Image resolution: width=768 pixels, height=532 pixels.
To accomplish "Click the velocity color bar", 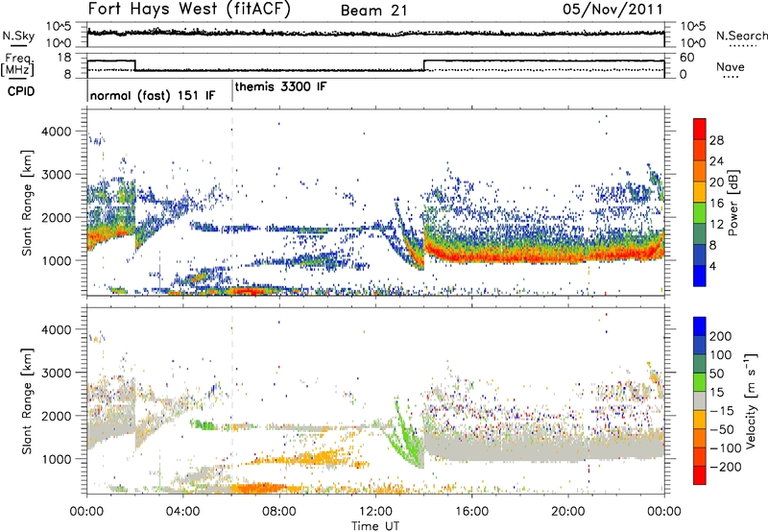I will pos(700,400).
